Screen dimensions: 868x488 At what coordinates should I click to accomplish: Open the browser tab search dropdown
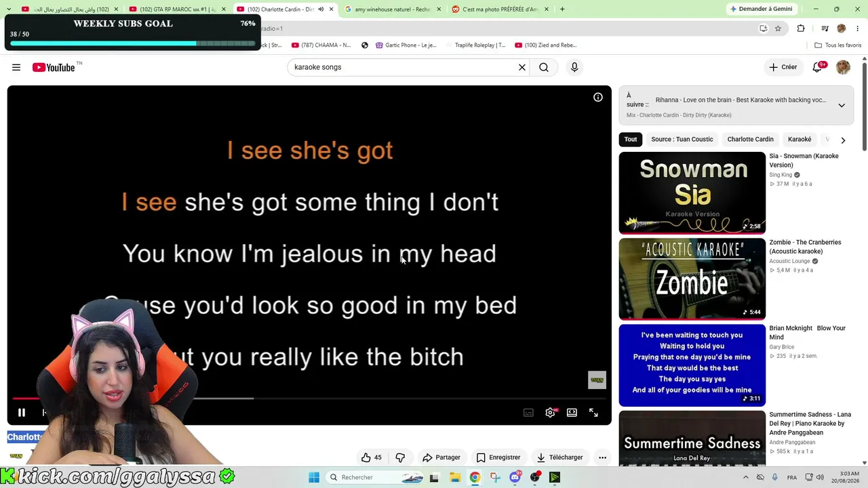(8, 9)
